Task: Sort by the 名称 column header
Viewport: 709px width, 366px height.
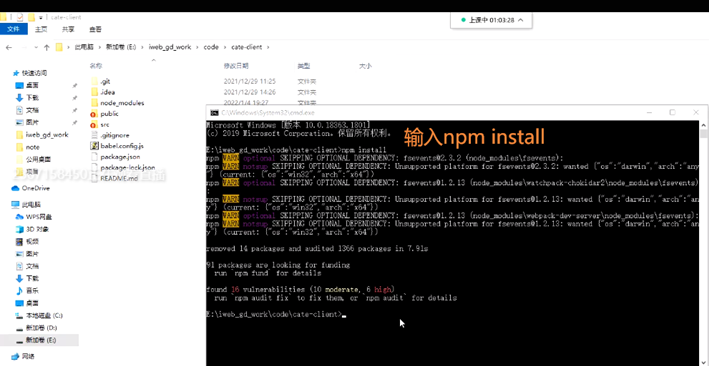Action: [95, 66]
